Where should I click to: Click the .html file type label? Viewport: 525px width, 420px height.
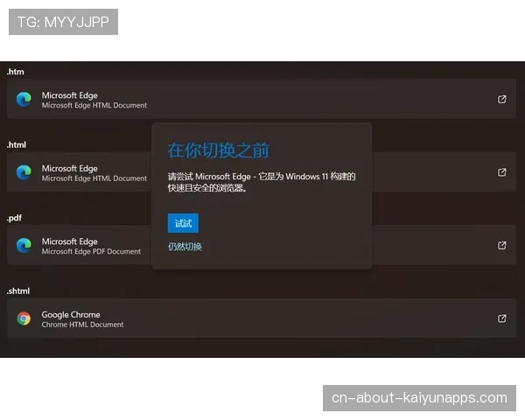coord(17,144)
